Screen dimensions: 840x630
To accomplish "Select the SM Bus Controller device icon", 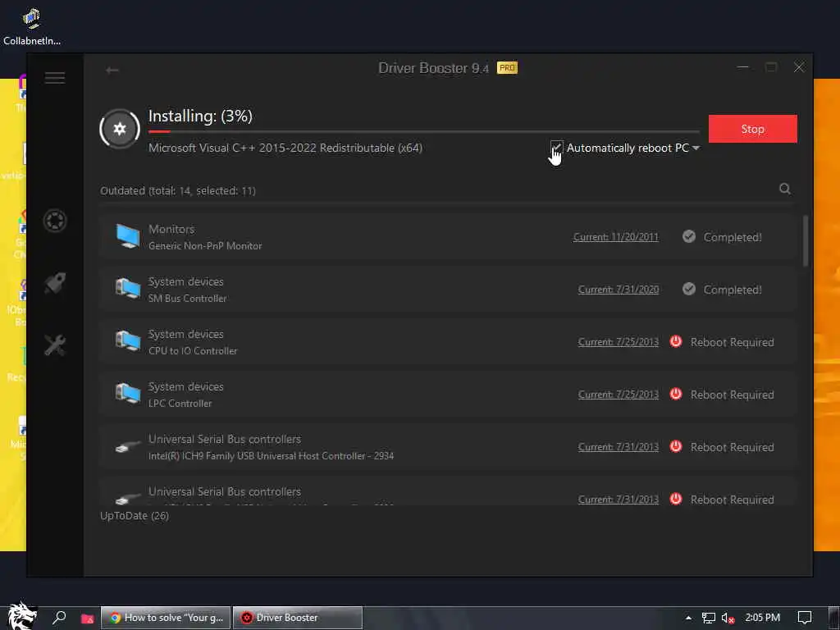I will pyautogui.click(x=128, y=288).
